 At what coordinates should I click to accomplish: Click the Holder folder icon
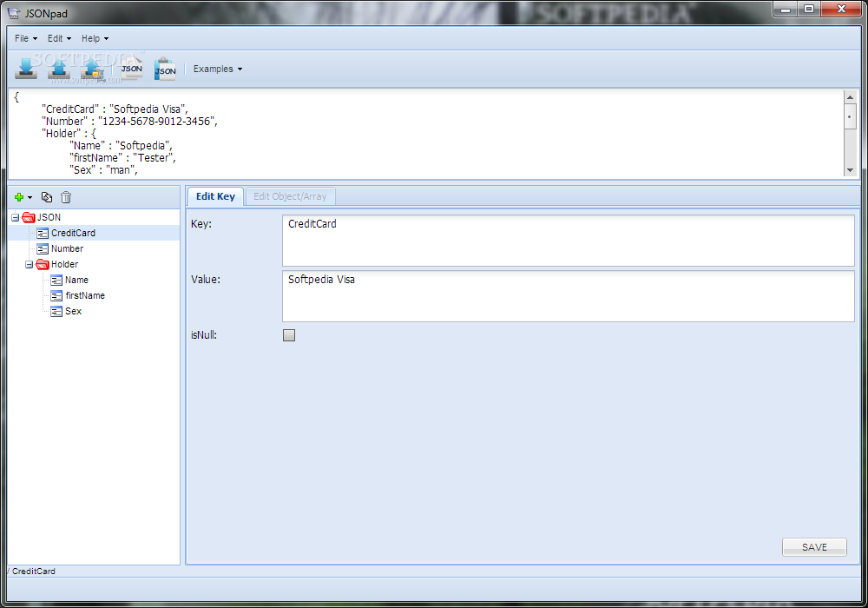click(43, 265)
